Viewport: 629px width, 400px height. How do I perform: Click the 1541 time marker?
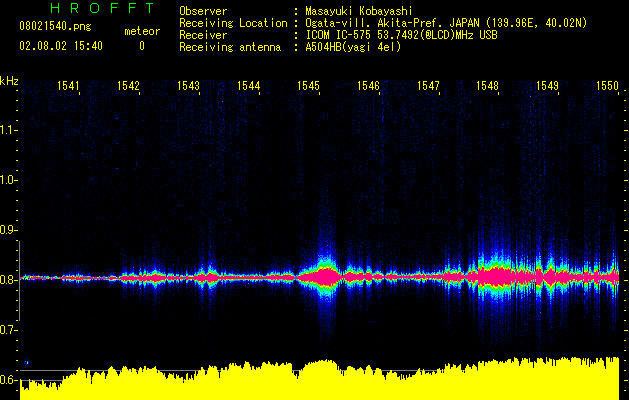(x=68, y=86)
